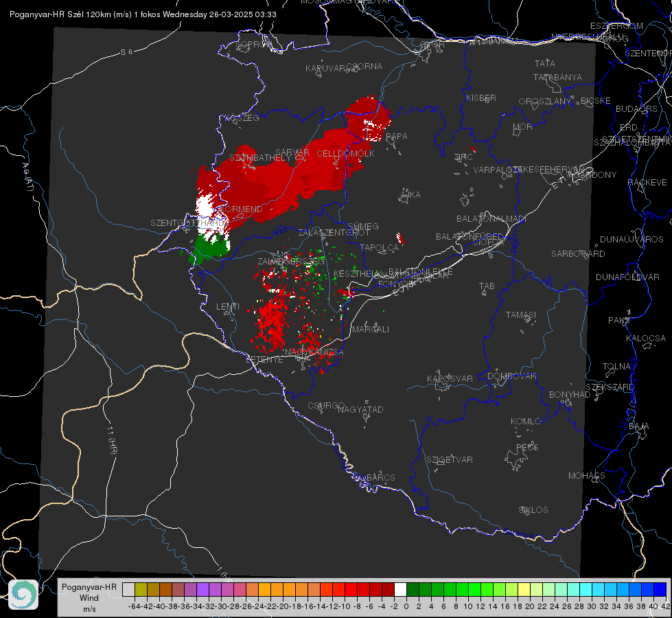Click the KAPUVÁR city label
Image resolution: width=672 pixels, height=618 pixels.
(x=326, y=69)
